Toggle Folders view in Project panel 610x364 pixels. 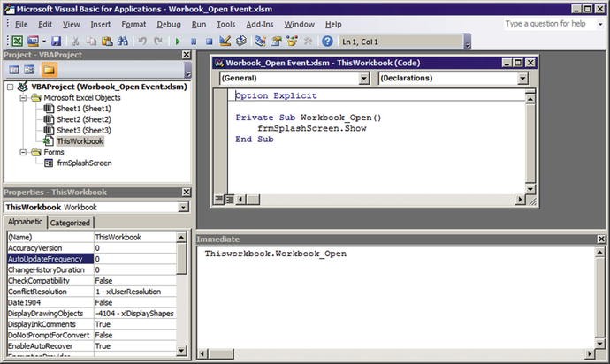(48, 70)
